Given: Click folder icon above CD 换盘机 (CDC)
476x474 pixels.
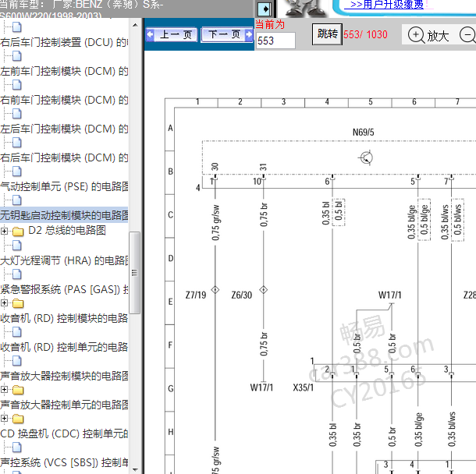Looking at the screenshot, I should [x=18, y=419].
